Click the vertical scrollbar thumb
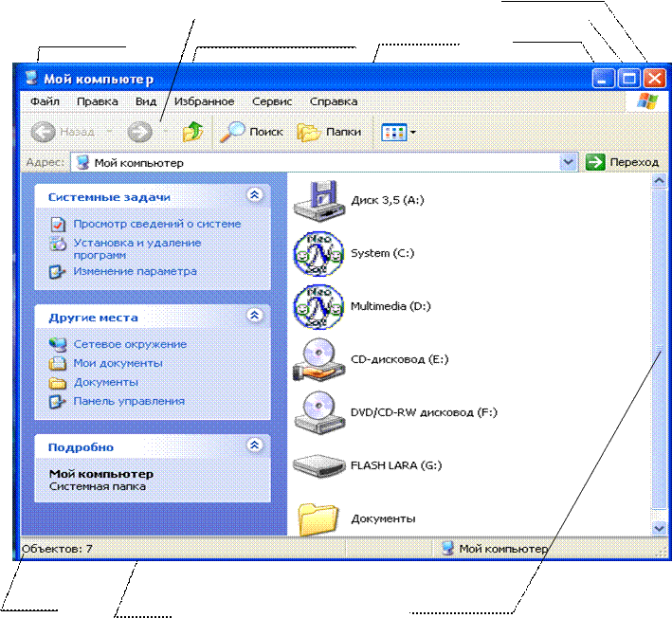This screenshot has width=672, height=618. (x=659, y=348)
